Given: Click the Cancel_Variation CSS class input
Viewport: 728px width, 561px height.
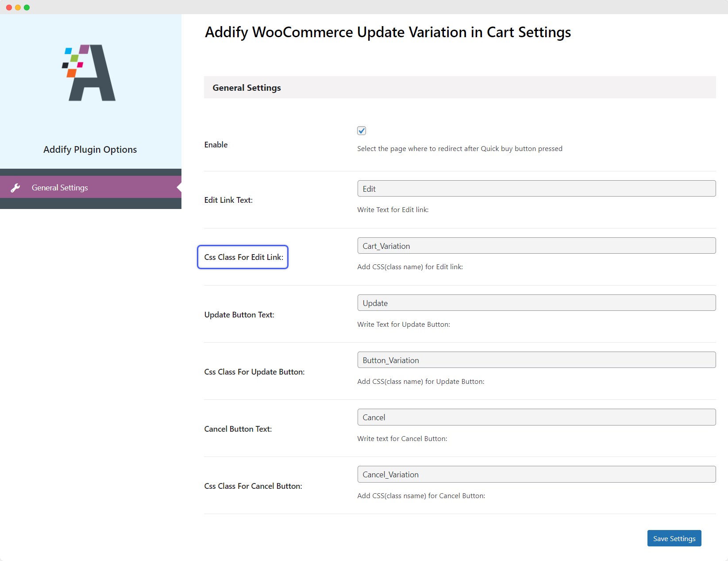Looking at the screenshot, I should pos(536,474).
